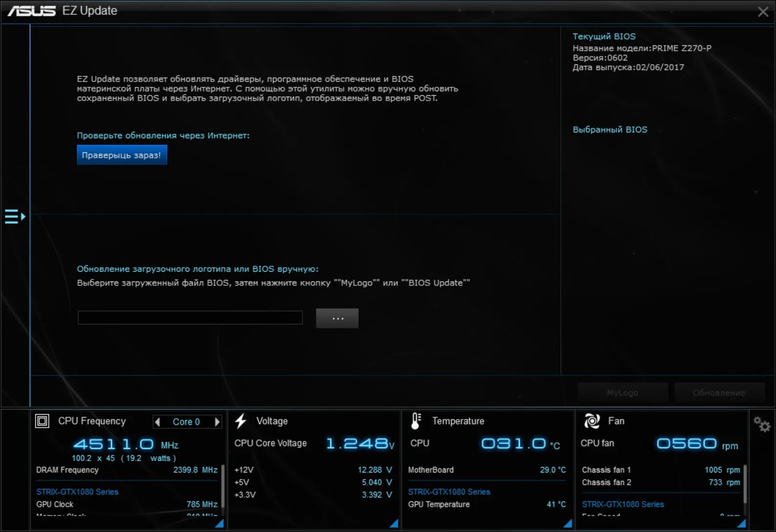Click the +3.3V 3.392 V reading
The image size is (776, 532).
tap(377, 494)
